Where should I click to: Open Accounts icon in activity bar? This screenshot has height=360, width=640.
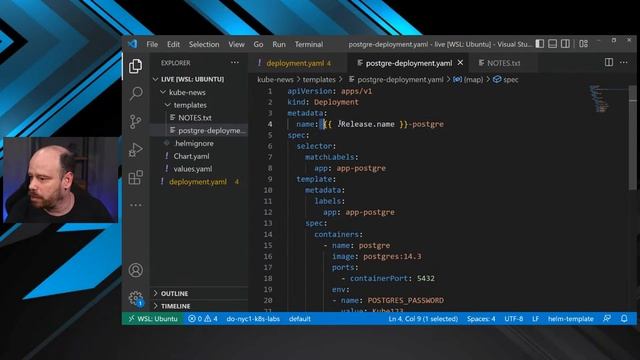tap(136, 270)
